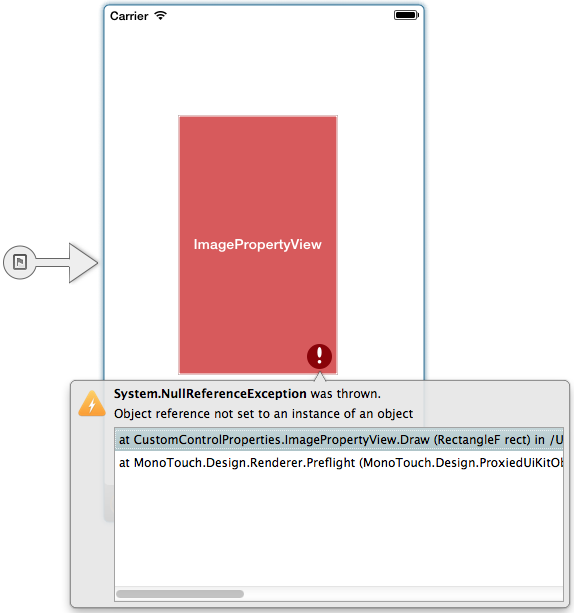
Task: Click the Wi-Fi signal icon
Action: click(160, 16)
